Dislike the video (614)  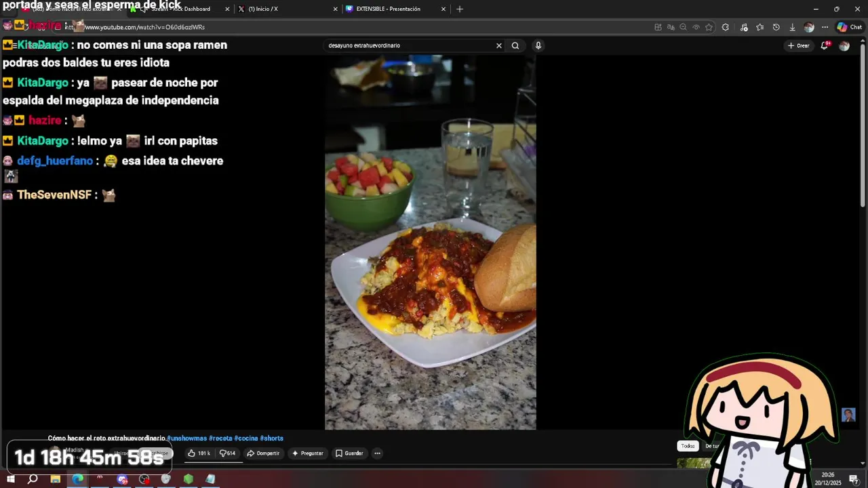tap(227, 453)
